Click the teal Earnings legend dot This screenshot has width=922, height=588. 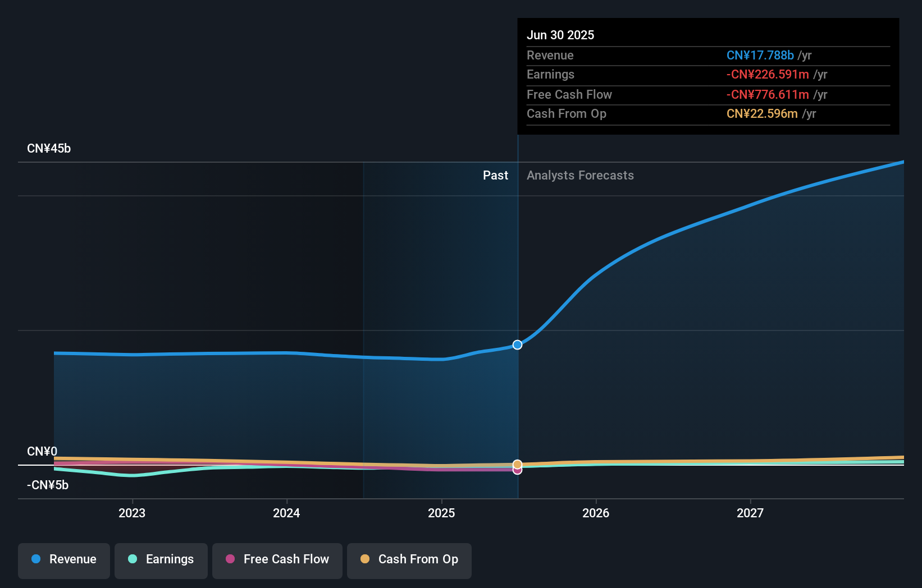click(x=132, y=559)
